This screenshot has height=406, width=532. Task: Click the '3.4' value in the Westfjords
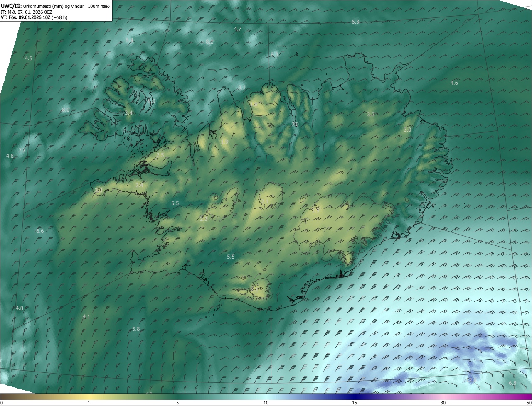coord(128,113)
